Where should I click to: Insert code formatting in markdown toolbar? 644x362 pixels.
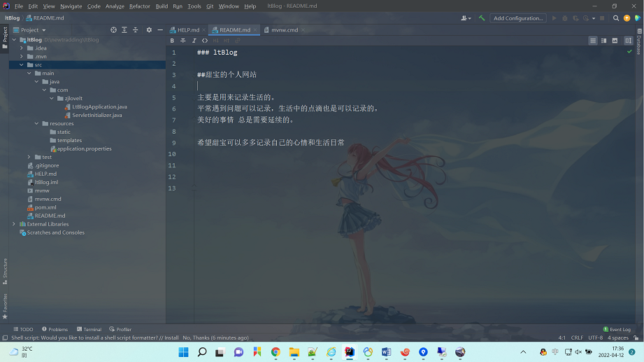click(205, 41)
